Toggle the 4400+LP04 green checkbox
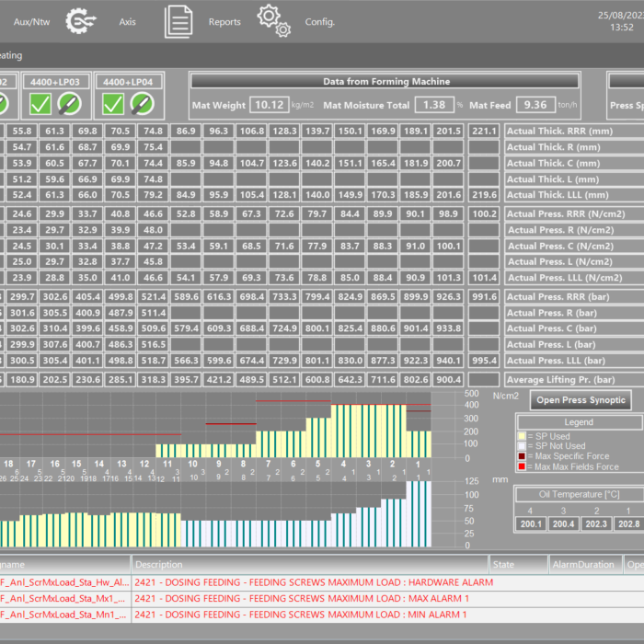The width and height of the screenshot is (644, 644). click(114, 103)
